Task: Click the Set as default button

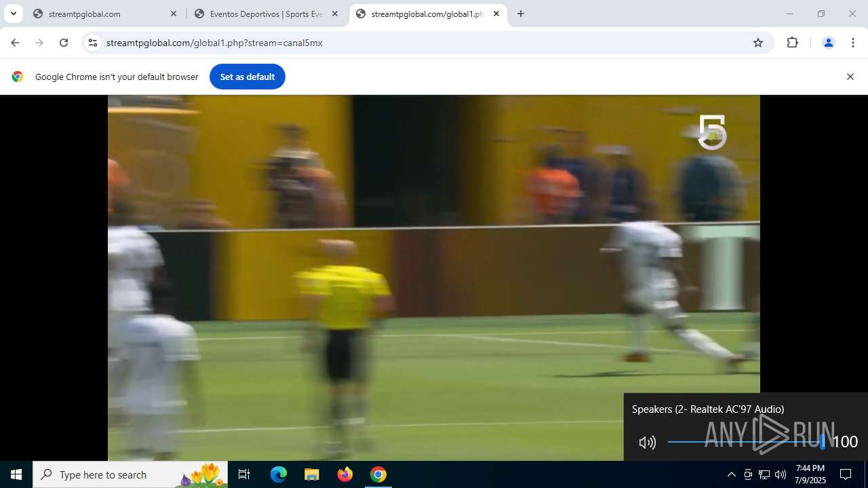Action: (248, 77)
